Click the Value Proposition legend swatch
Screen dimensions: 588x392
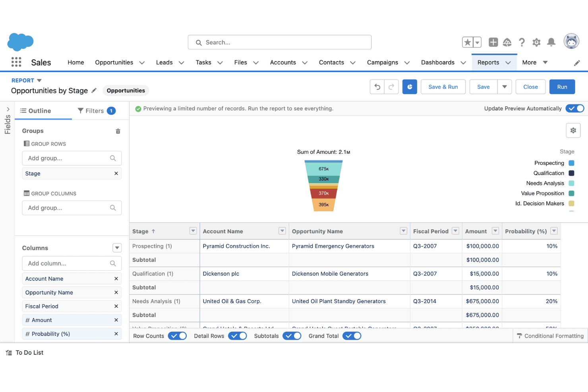click(571, 193)
